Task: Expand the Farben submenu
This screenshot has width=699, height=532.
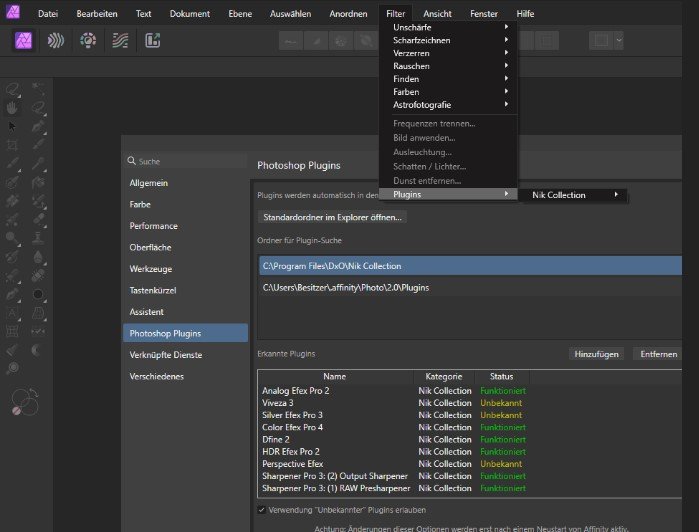Action: (x=448, y=92)
